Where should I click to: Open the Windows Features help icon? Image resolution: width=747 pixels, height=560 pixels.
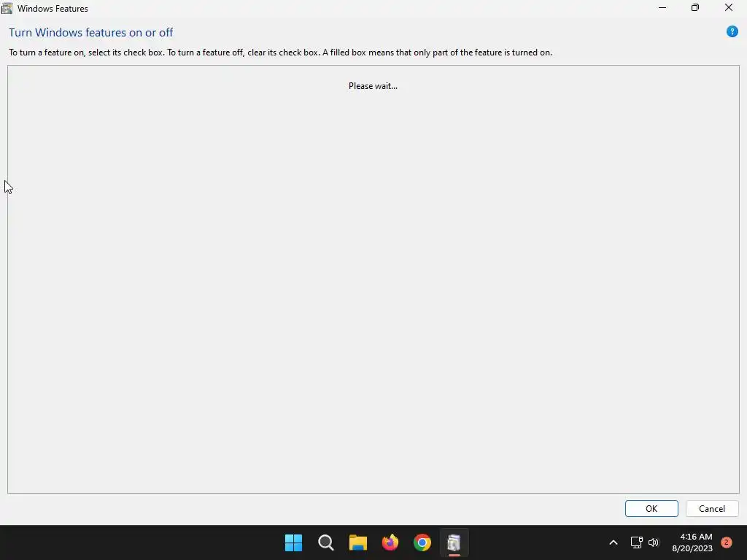[732, 32]
